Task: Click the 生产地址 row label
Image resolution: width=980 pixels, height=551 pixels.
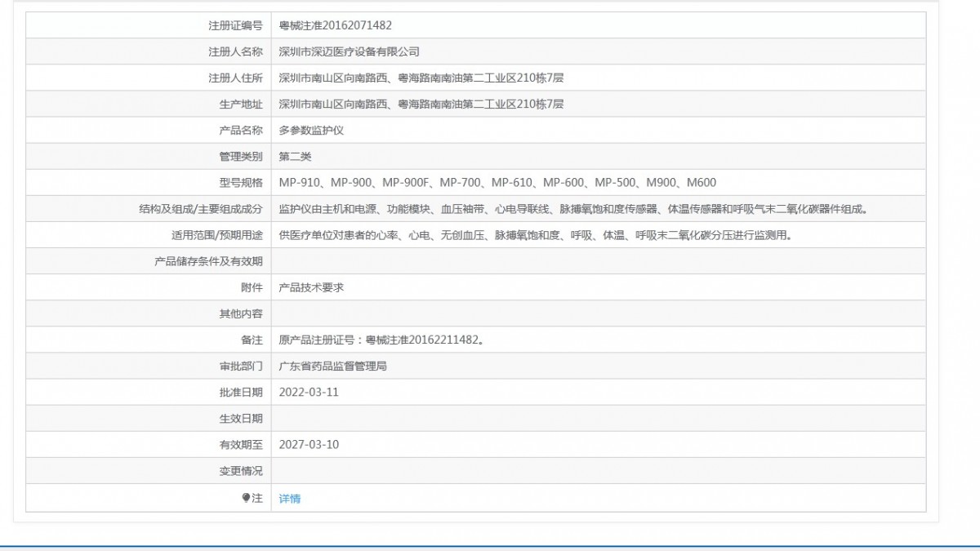Action: pos(242,104)
